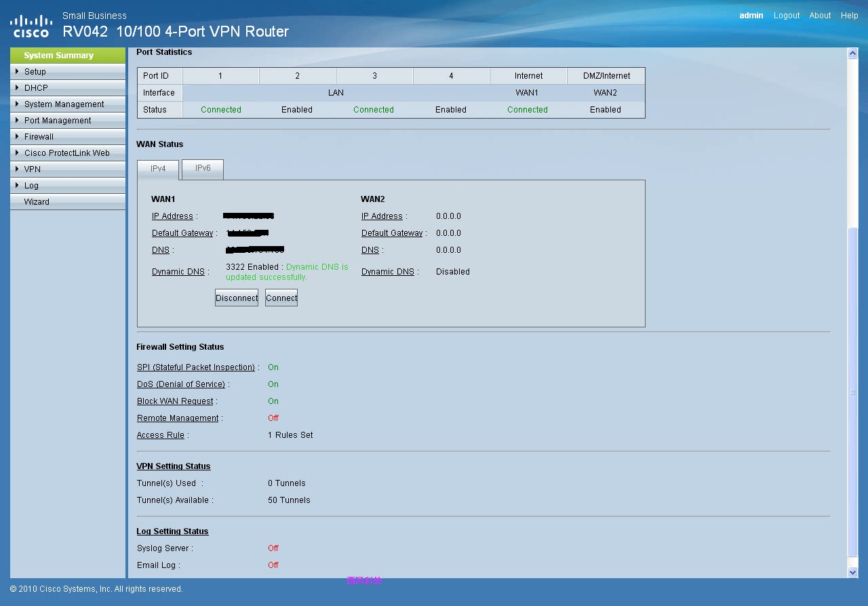Screen dimensions: 868x606
Task: Open the Setup menu
Action: (x=68, y=71)
